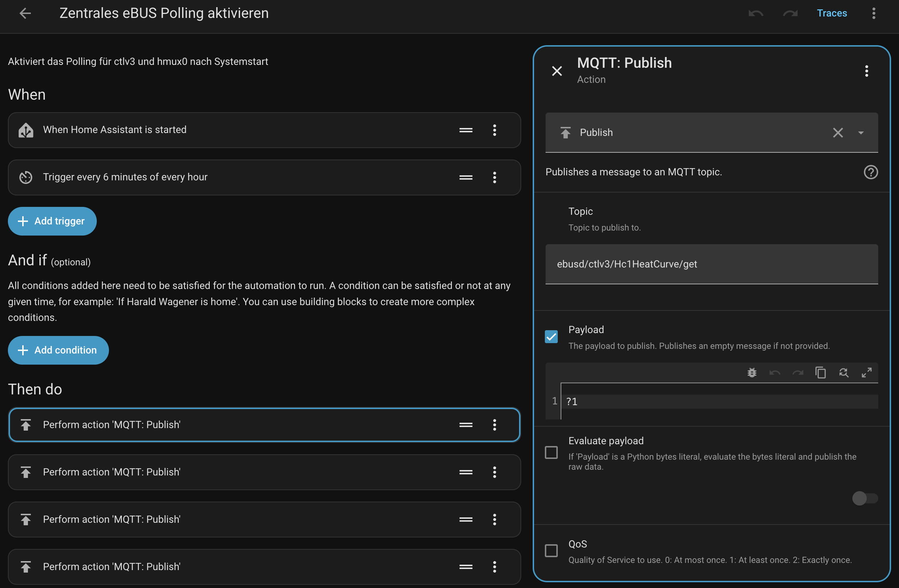Image resolution: width=899 pixels, height=588 pixels.
Task: Open options menu of highlighted MQTT Publish action
Action: [494, 425]
